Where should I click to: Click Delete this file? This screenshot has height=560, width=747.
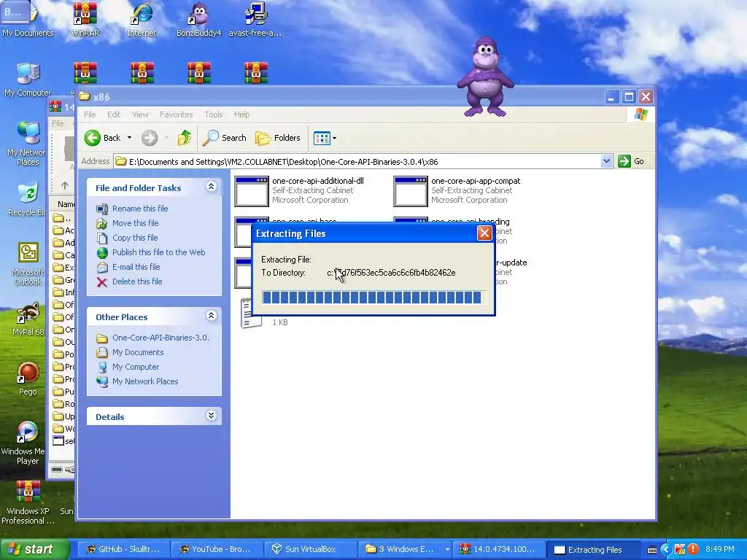137,281
